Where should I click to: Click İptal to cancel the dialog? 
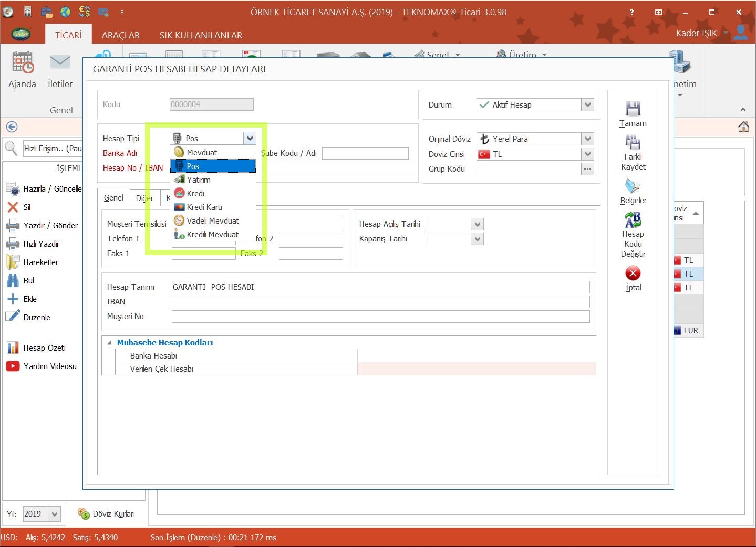click(x=633, y=278)
